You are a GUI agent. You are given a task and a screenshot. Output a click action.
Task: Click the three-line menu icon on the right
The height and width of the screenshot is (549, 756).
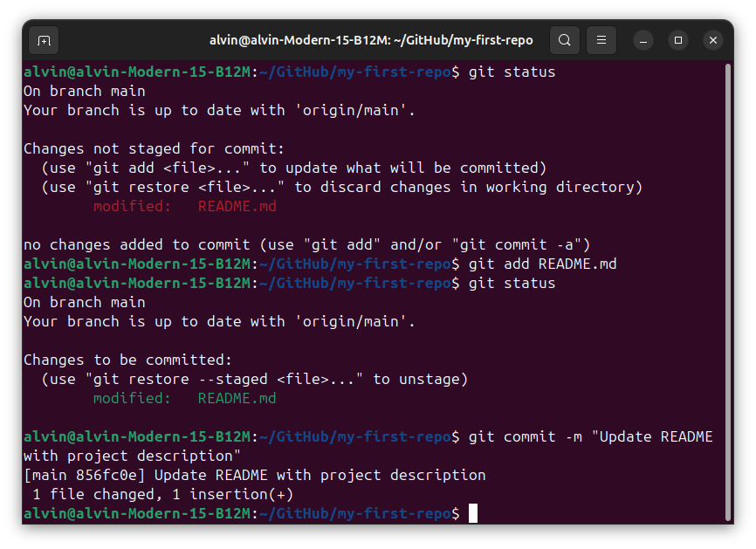pyautogui.click(x=601, y=40)
